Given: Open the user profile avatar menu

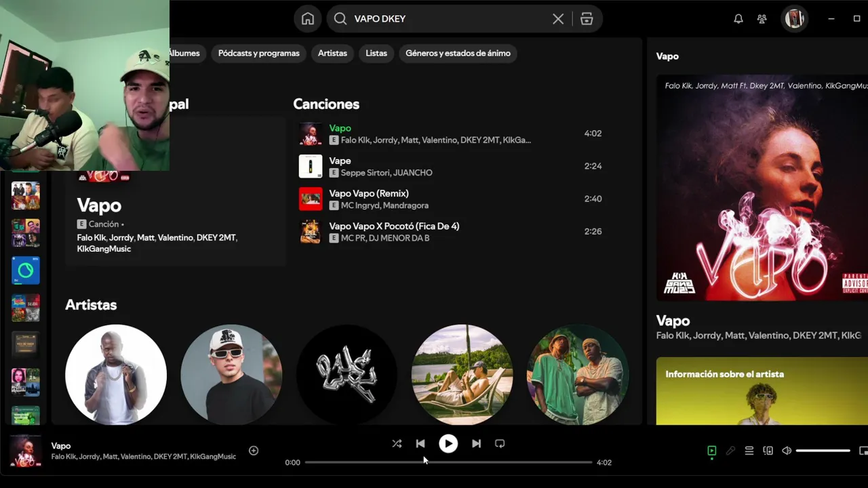Looking at the screenshot, I should point(795,18).
